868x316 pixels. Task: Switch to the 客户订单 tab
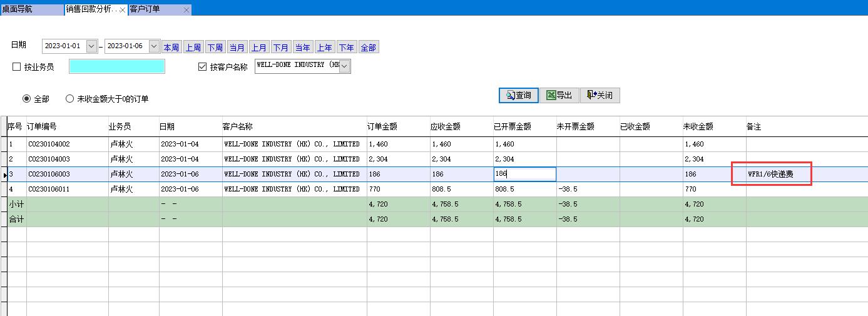click(x=150, y=9)
